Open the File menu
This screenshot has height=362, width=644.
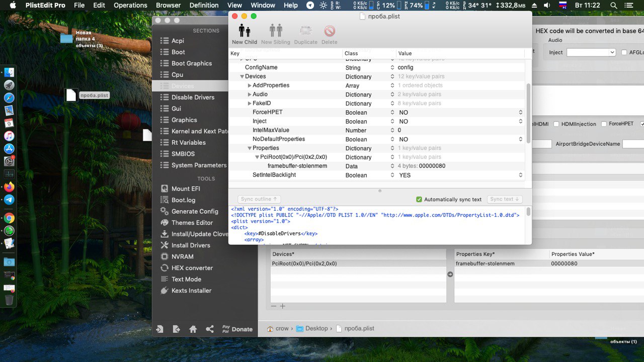point(79,5)
